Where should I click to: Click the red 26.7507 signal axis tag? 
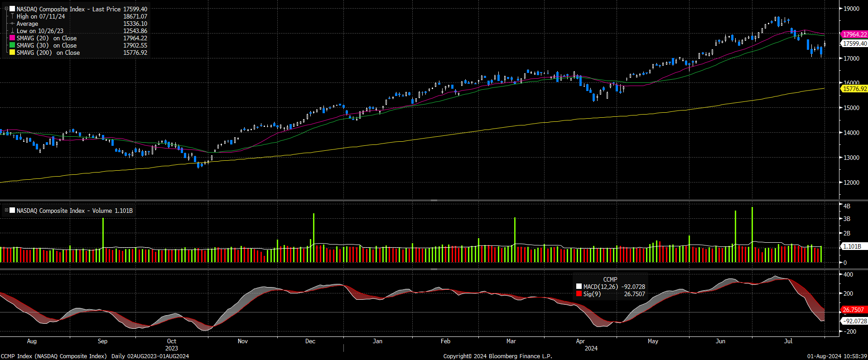click(854, 310)
